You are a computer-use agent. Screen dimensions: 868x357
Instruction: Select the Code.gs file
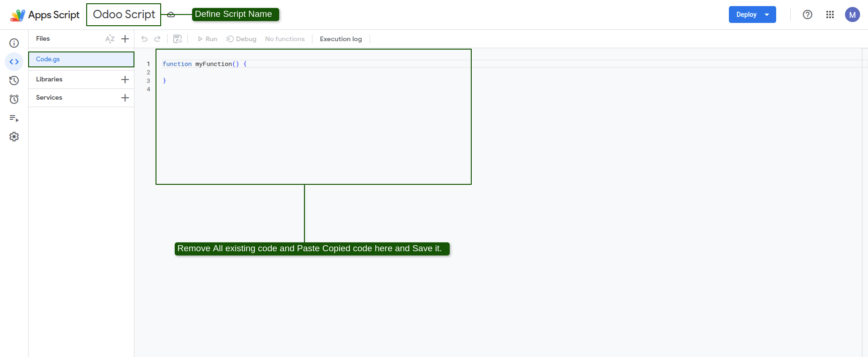coord(82,59)
